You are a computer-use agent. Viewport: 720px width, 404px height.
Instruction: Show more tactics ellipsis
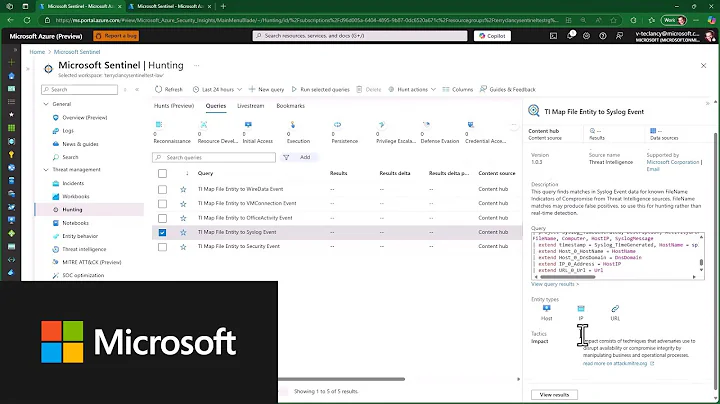pyautogui.click(x=514, y=125)
